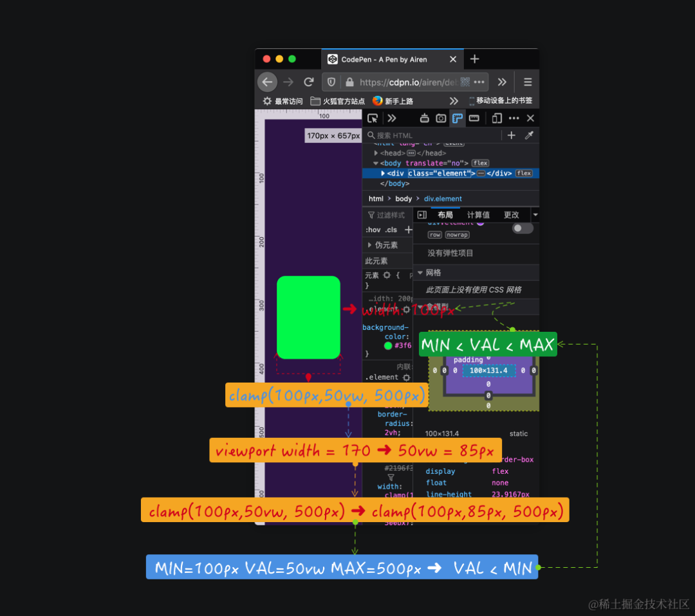Create a new node with the plus icon
Viewport: 695px width, 616px height.
pyautogui.click(x=511, y=135)
